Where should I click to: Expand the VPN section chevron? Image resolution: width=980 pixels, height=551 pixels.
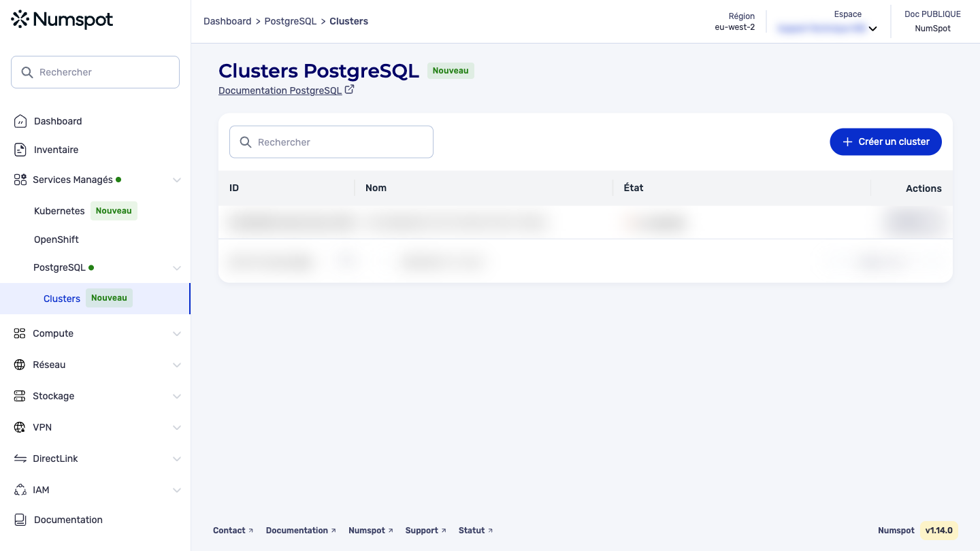coord(177,428)
